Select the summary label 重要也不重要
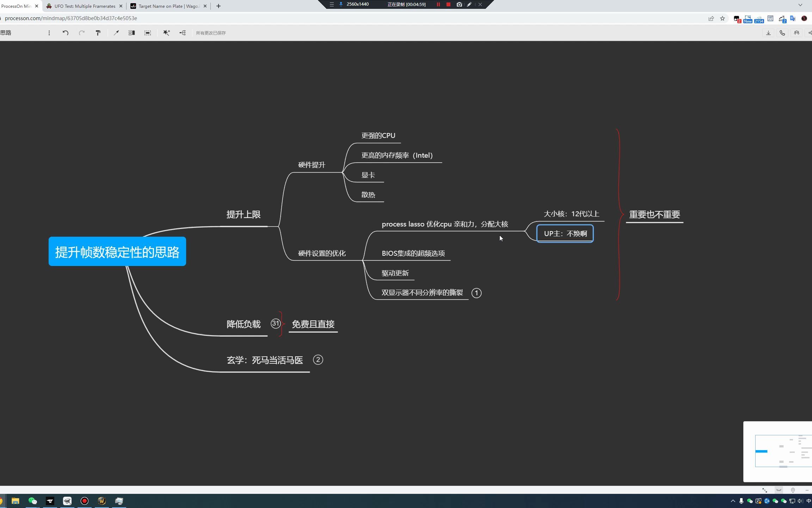 pyautogui.click(x=654, y=214)
